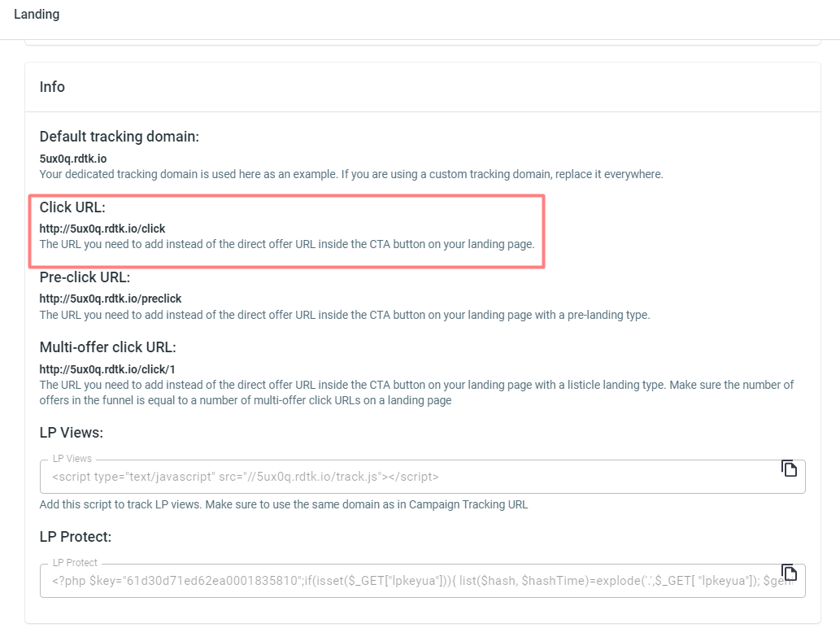Click the Click URL description about the CTA button
The height and width of the screenshot is (641, 840).
click(287, 244)
